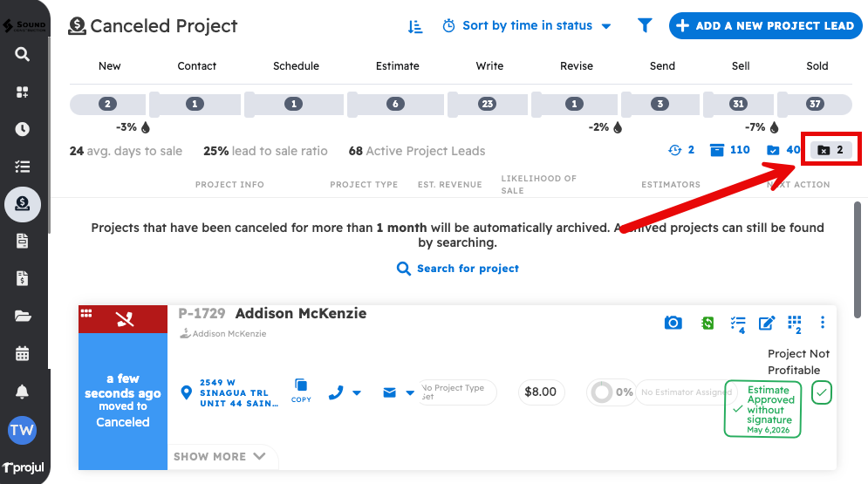This screenshot has width=868, height=484.
Task: Click the copy address icon
Action: tap(301, 387)
